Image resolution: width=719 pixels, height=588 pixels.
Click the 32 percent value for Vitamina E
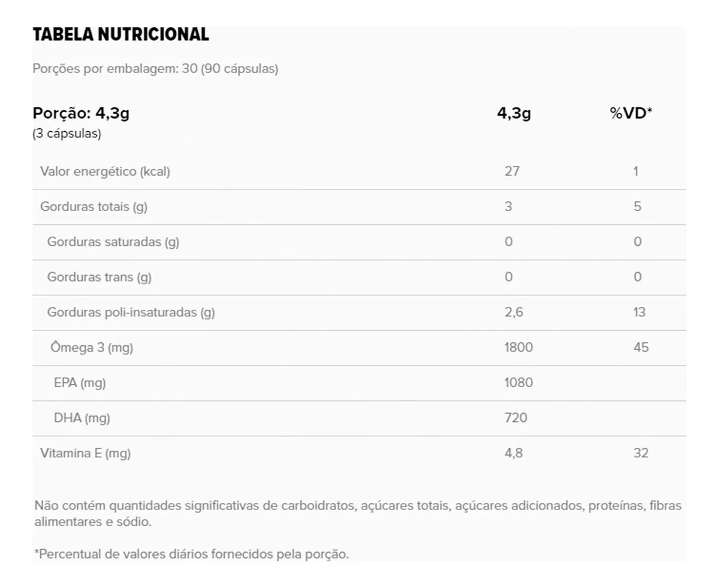[x=641, y=454]
